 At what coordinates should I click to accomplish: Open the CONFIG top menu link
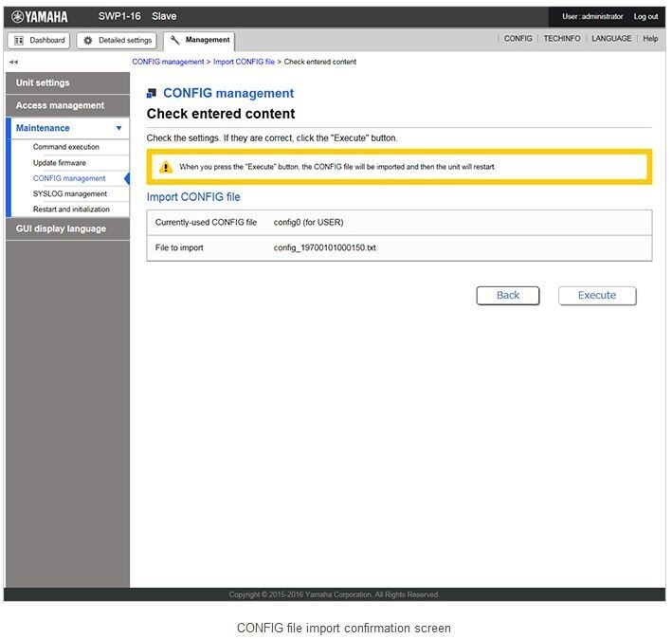(x=518, y=39)
